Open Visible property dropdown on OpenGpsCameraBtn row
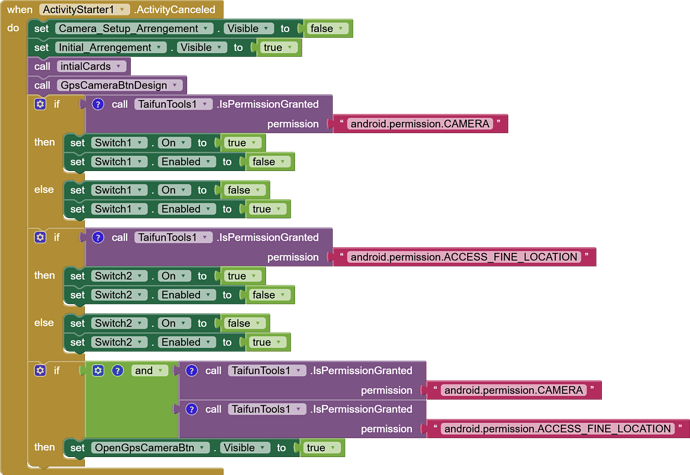The height and width of the screenshot is (475, 690). pos(245,448)
